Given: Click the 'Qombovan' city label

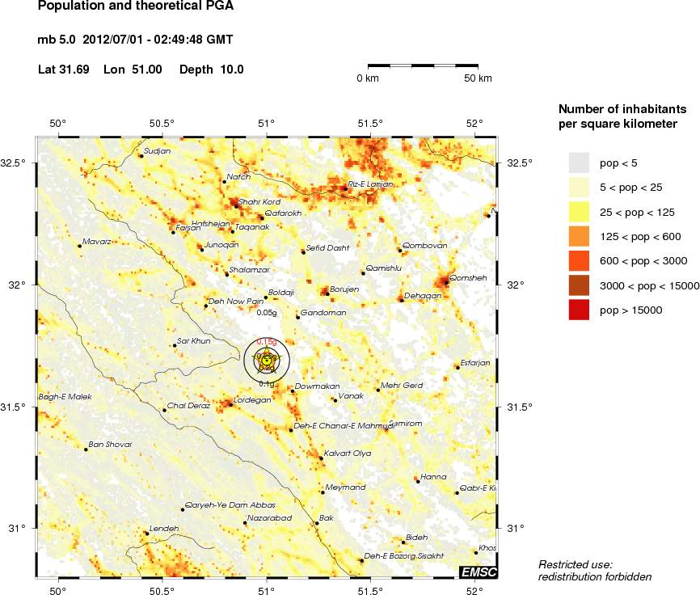Looking at the screenshot, I should 424,246.
